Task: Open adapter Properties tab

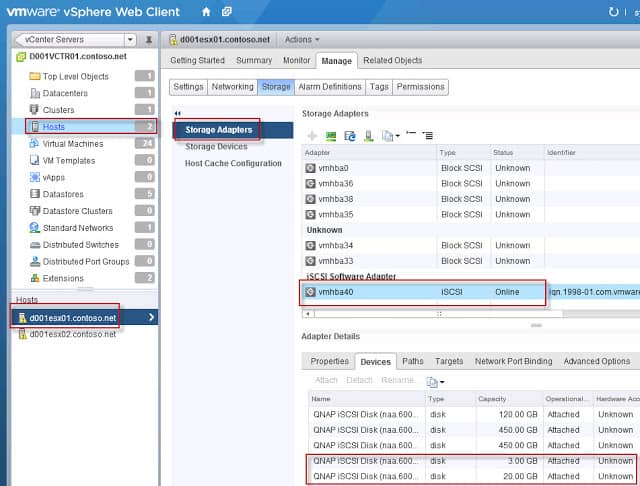Action: coord(329,361)
